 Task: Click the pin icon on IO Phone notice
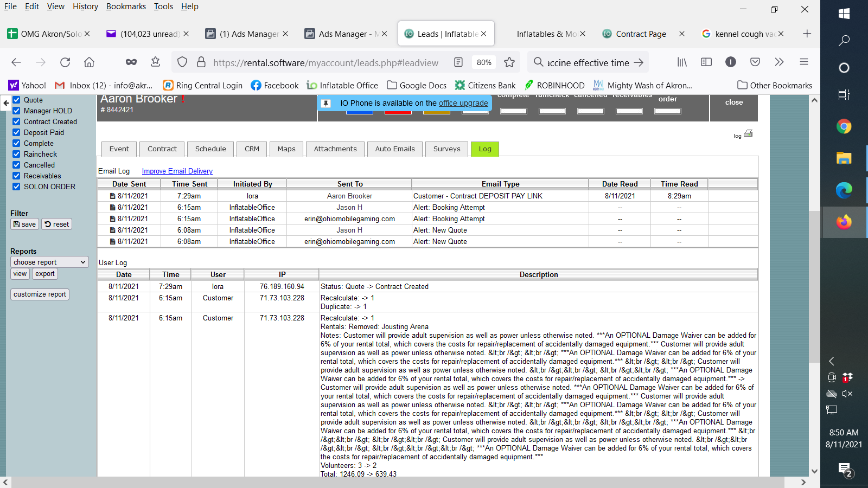(326, 103)
